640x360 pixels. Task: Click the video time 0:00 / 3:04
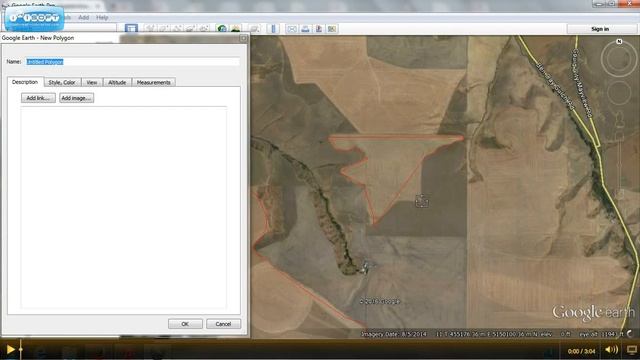[x=581, y=351]
